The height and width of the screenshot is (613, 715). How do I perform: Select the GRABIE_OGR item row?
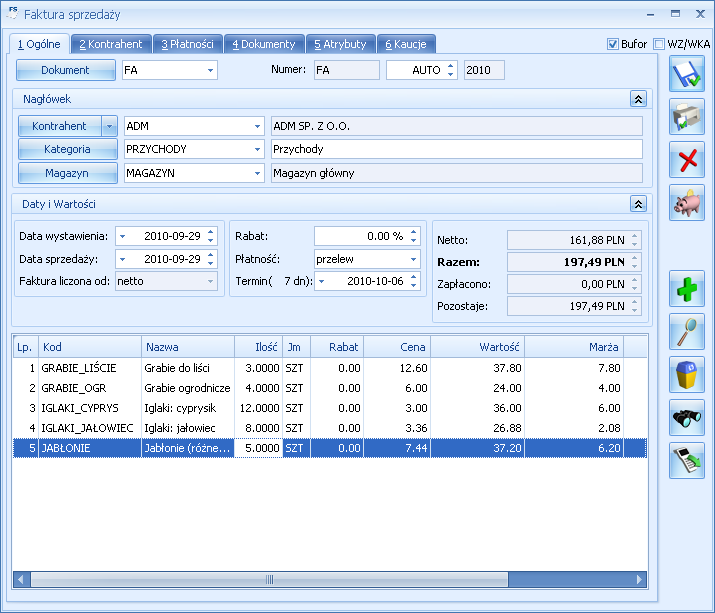coord(330,388)
